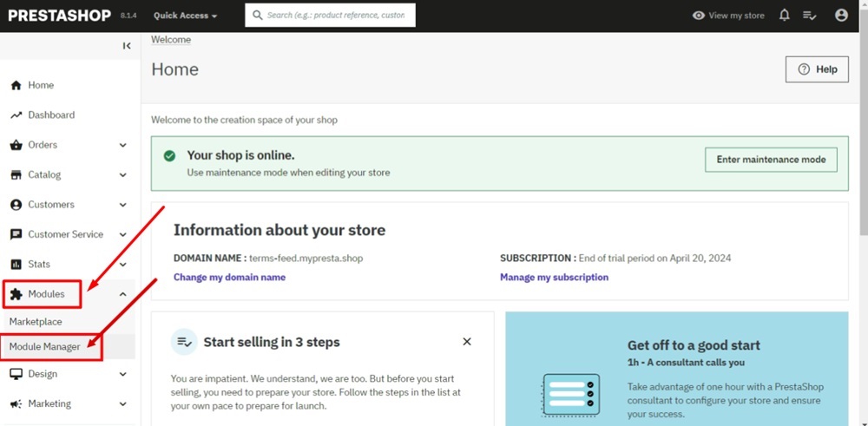Open the Quick Access dropdown
This screenshot has width=868, height=426.
(x=186, y=16)
